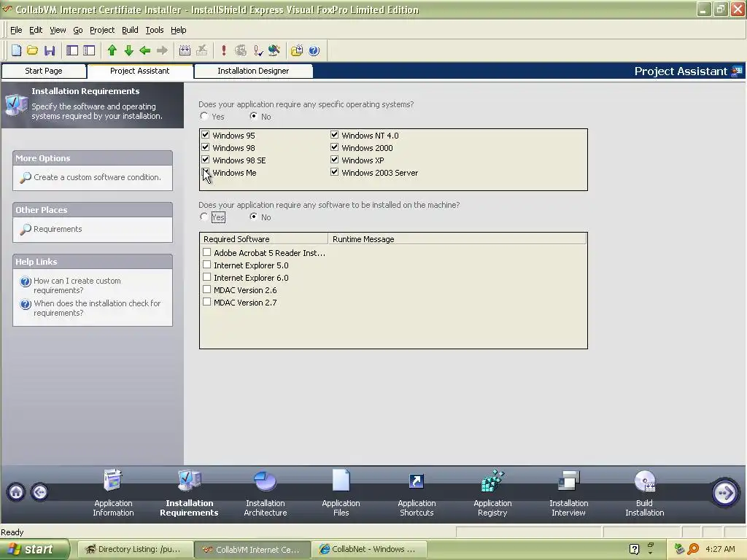
Task: Select No for required software
Action: (x=253, y=217)
